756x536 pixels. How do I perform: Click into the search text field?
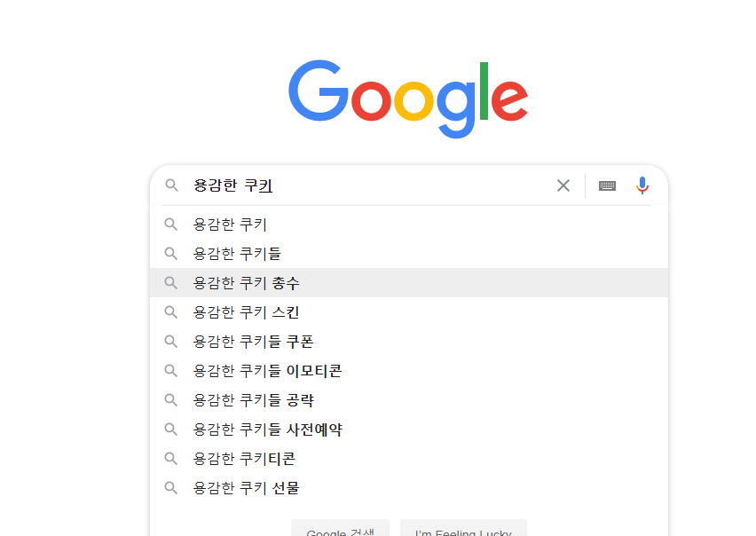(399, 185)
